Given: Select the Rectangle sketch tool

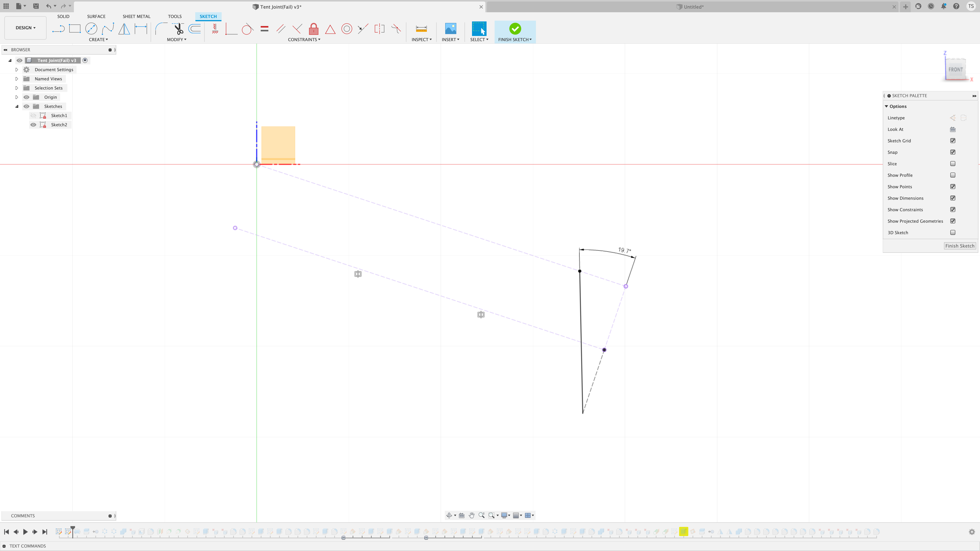Looking at the screenshot, I should 75,29.
